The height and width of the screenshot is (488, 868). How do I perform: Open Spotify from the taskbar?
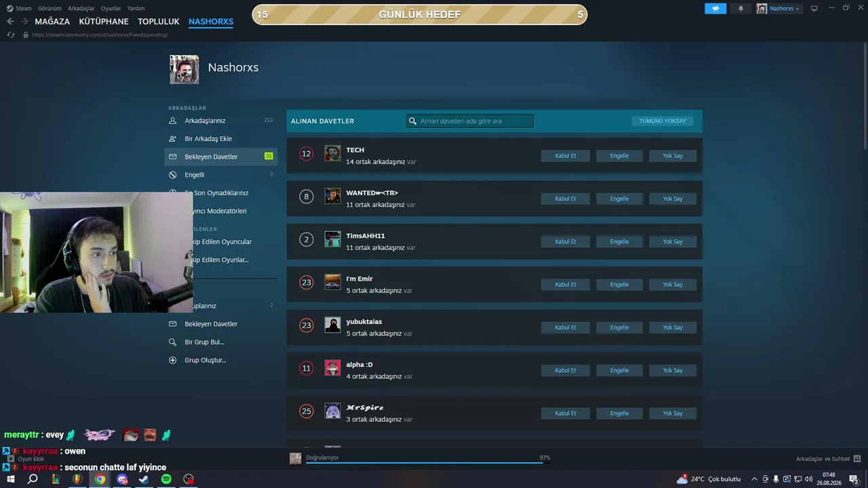tap(166, 479)
